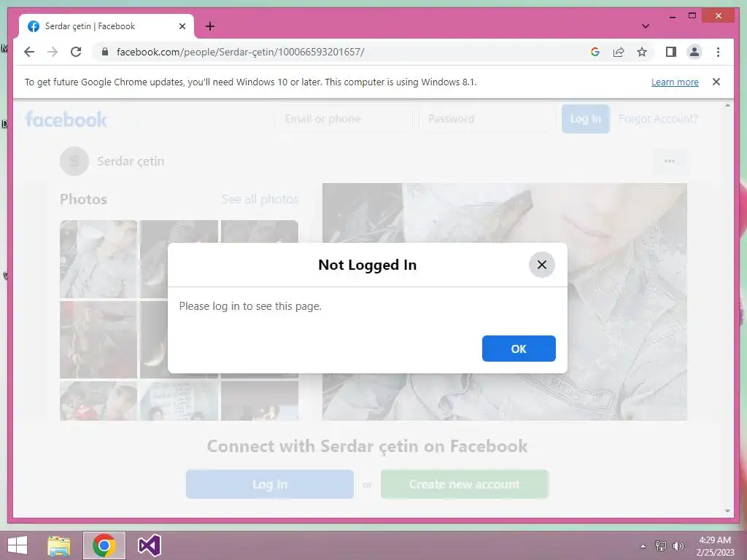
Task: Click page scrollbar up arrow
Action: pyautogui.click(x=727, y=105)
